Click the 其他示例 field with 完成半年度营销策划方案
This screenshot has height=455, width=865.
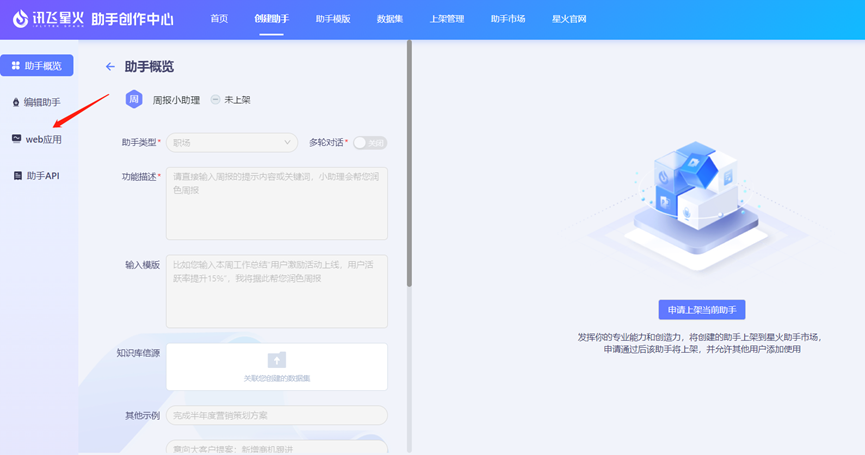(277, 415)
